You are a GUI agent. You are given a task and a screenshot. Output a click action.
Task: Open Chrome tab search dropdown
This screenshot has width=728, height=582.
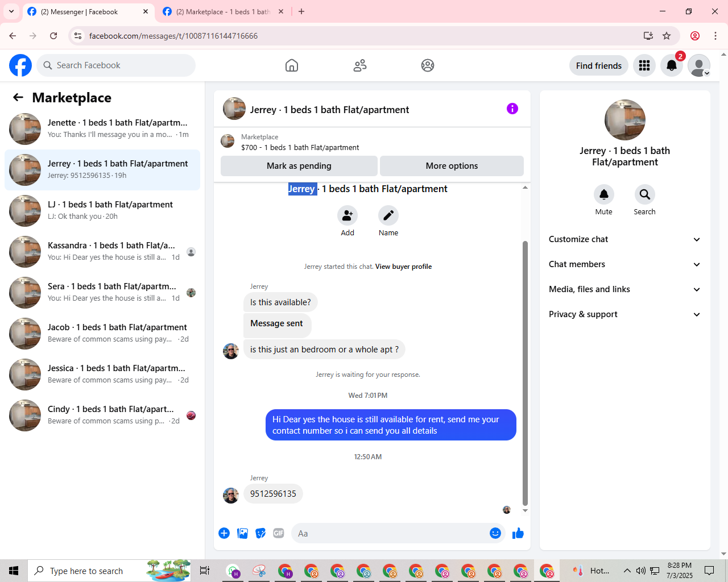(x=11, y=11)
